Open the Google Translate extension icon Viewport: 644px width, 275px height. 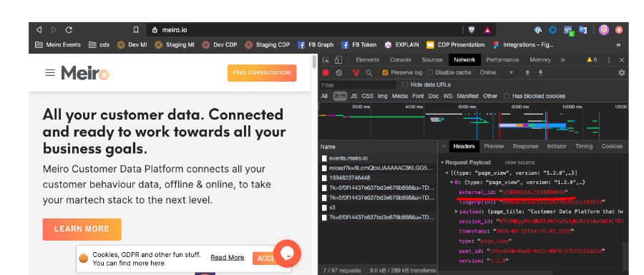click(582, 30)
